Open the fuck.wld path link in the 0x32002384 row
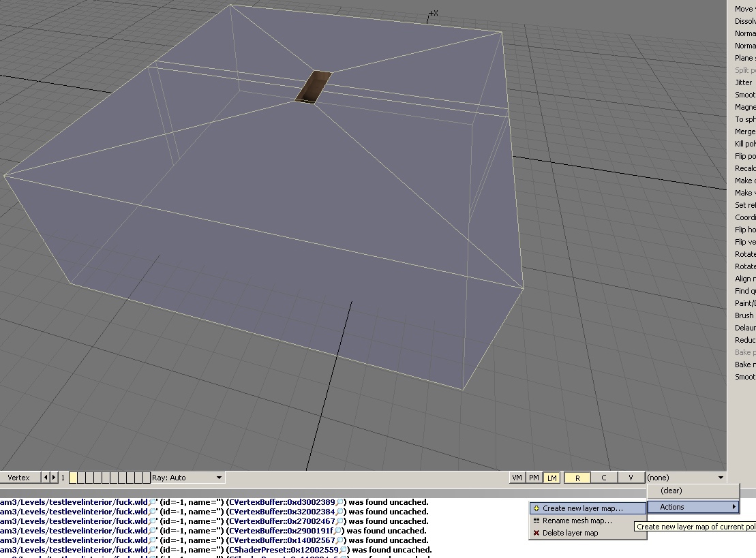The width and height of the screenshot is (756, 558). pos(74,512)
